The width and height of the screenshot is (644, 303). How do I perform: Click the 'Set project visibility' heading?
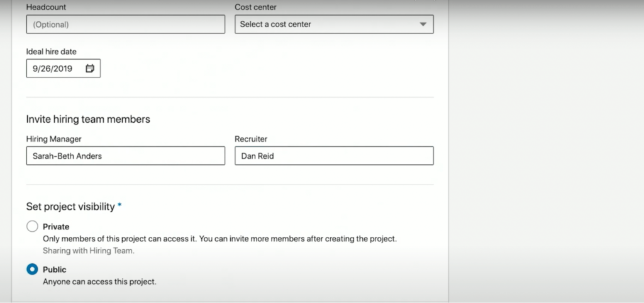click(x=70, y=207)
